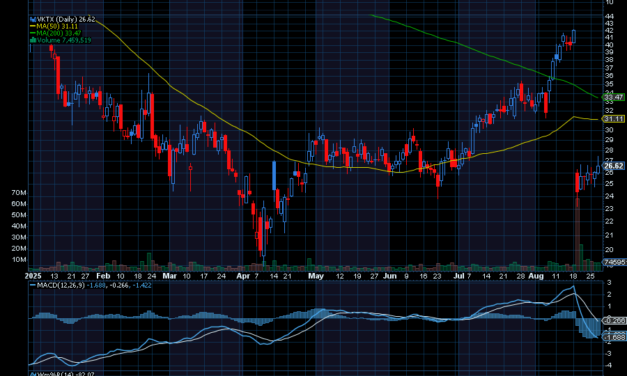Click the -1.688 MACD value axis tag
The height and width of the screenshot is (376, 627).
coord(614,337)
